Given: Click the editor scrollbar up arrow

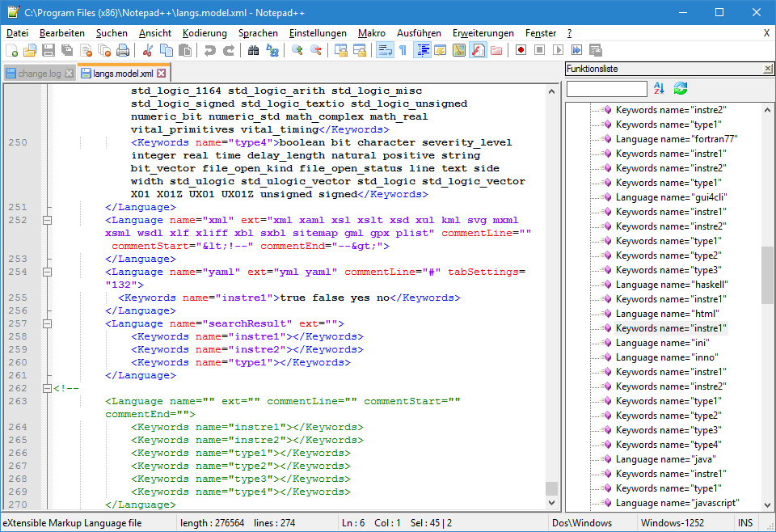Looking at the screenshot, I should [552, 91].
